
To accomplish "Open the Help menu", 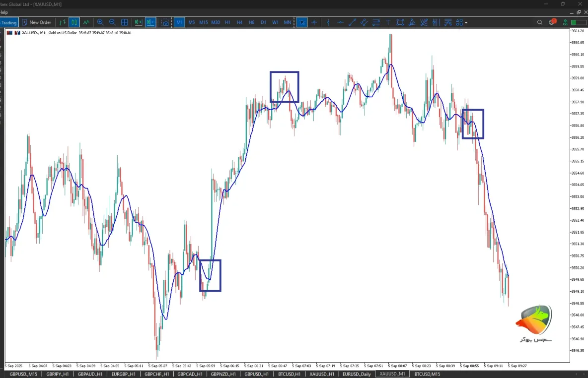I will coord(4,12).
